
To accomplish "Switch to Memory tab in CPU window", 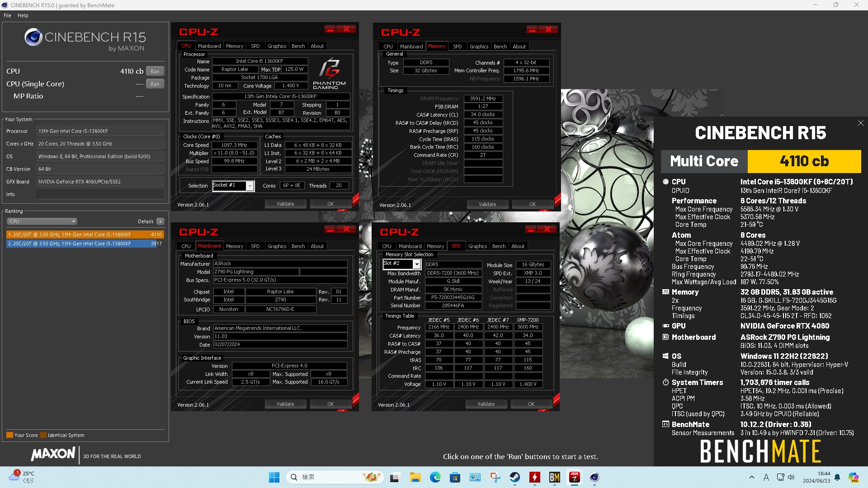I will coord(235,46).
